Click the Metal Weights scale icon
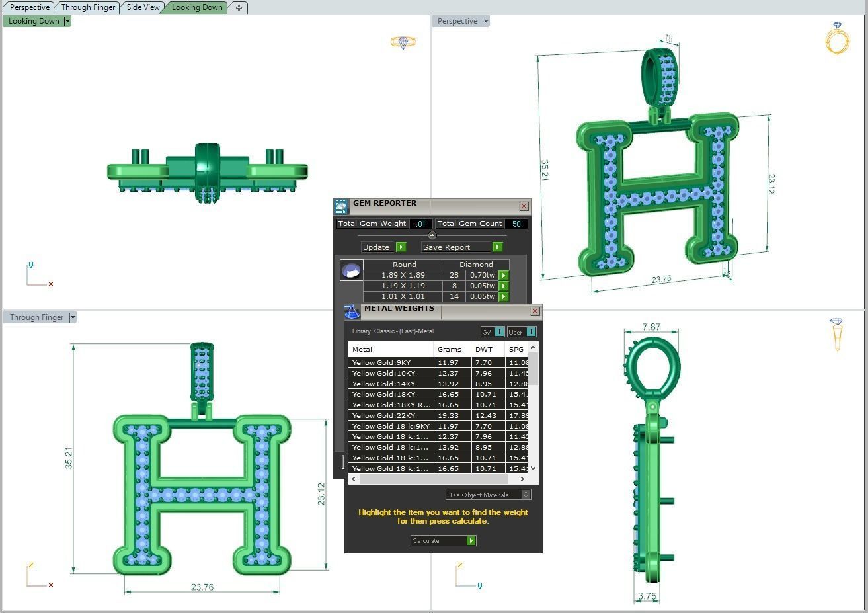 (x=352, y=312)
